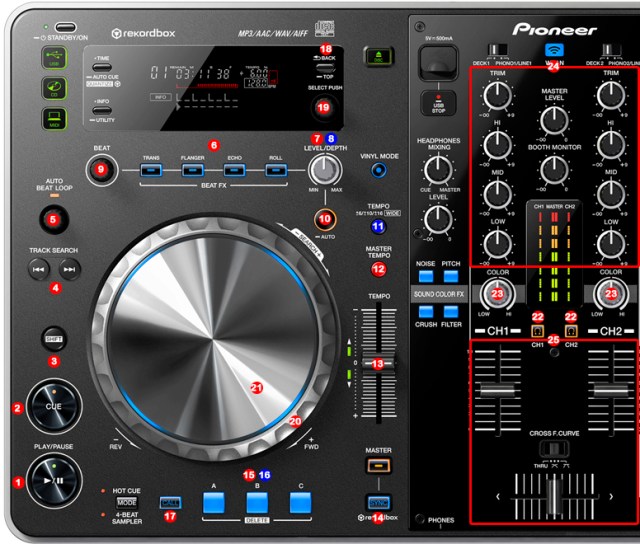
Task: Tap the blue WLAN wifi button
Action: pyautogui.click(x=554, y=51)
